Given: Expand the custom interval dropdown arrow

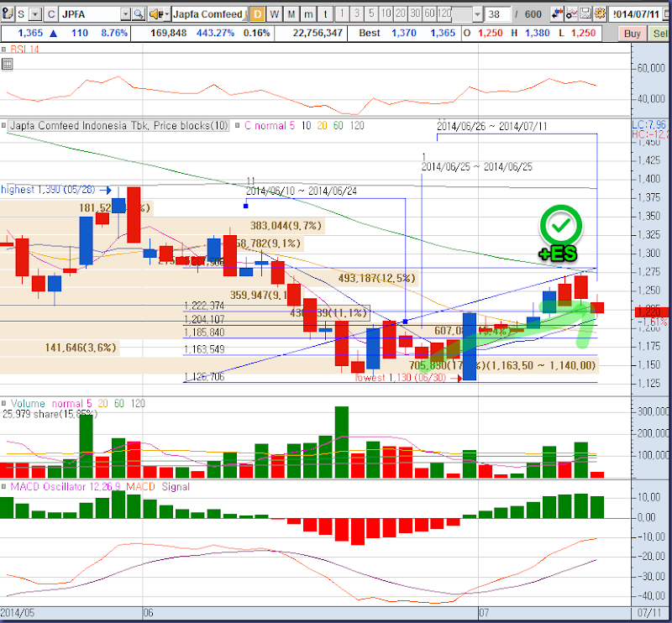Looking at the screenshot, I should click(478, 14).
